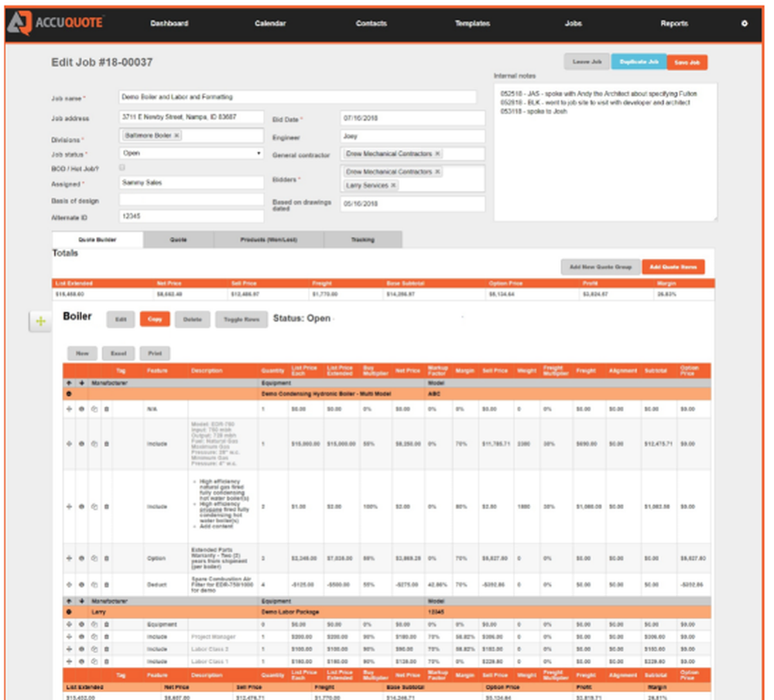Navigate to Jobs
This screenshot has height=700, width=774.
click(x=573, y=23)
